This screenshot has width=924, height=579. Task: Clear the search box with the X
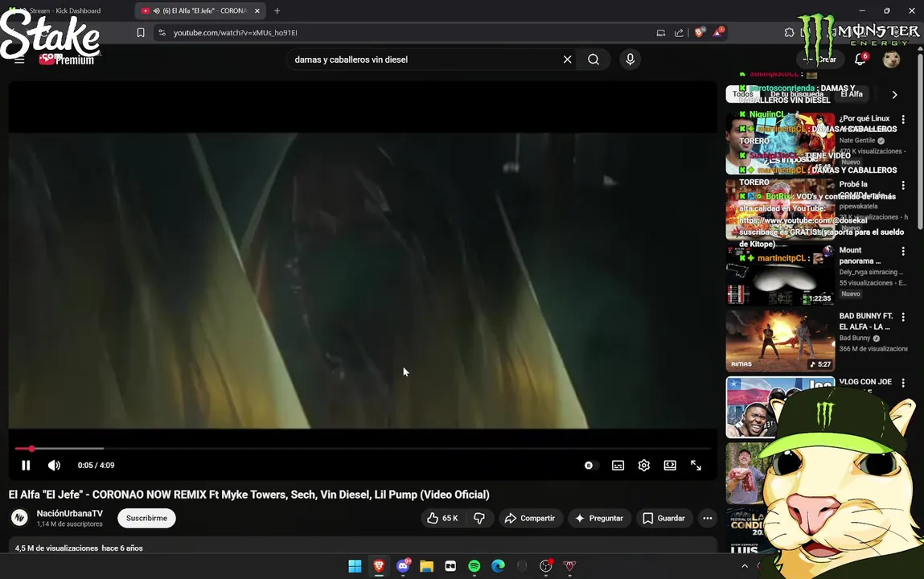click(567, 60)
